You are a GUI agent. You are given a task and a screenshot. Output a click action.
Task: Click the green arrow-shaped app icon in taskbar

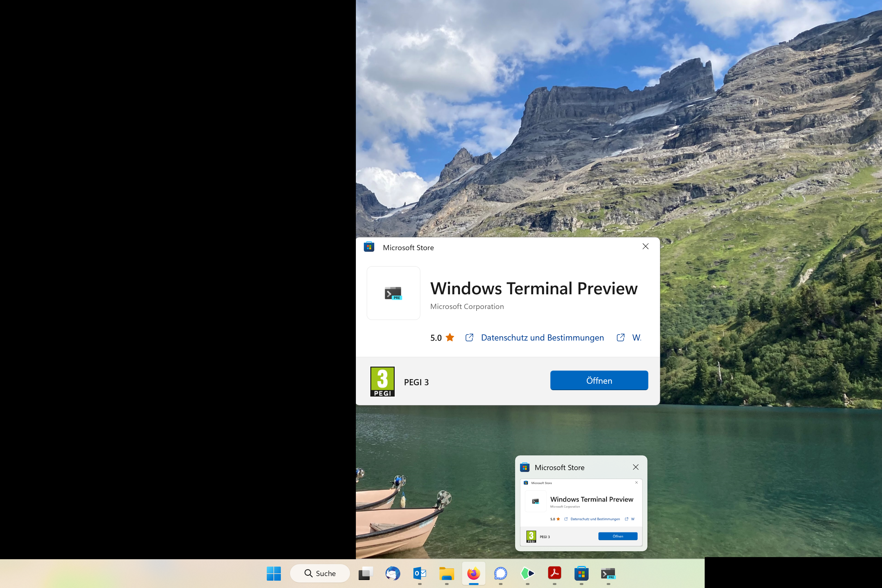coord(528,573)
